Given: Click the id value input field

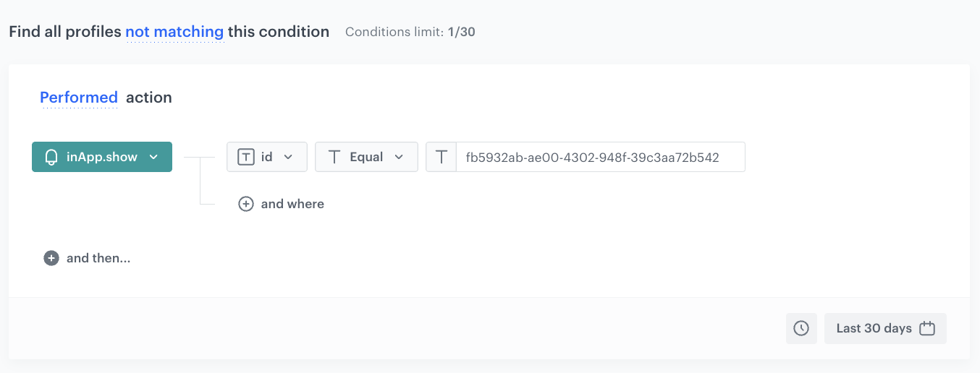Looking at the screenshot, I should pos(599,157).
